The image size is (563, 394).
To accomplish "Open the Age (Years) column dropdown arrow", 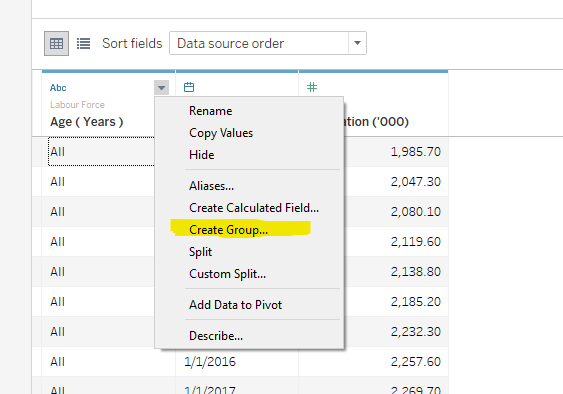I will pos(162,88).
